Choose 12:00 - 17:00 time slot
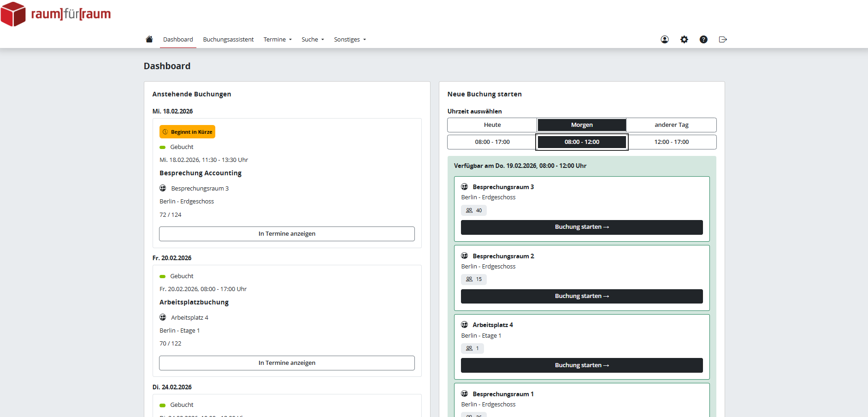Screen dimensions: 868x417 (x=672, y=142)
